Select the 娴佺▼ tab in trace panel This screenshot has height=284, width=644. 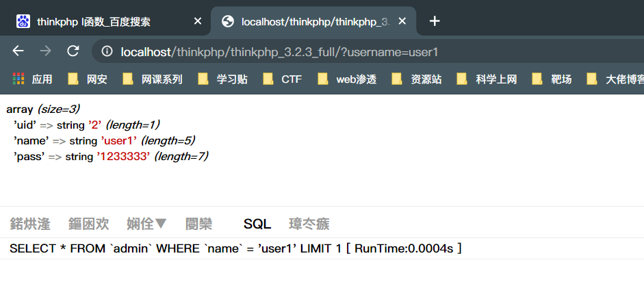tap(146, 224)
